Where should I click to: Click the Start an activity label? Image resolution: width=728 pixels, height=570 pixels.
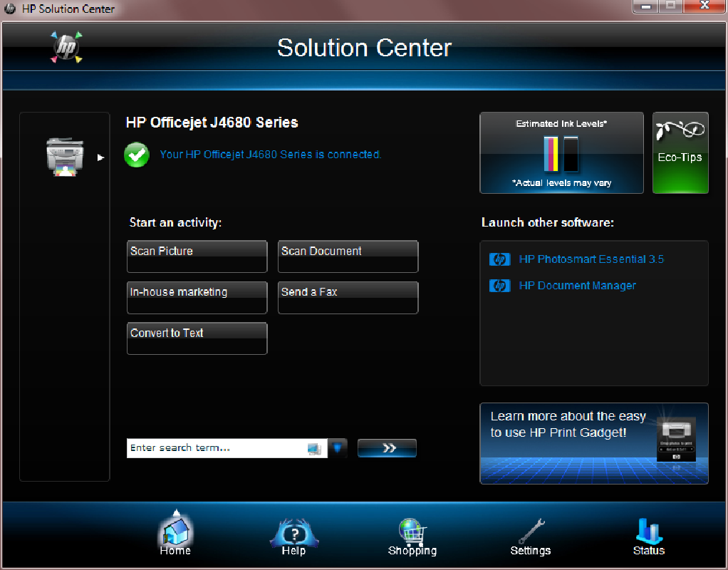pos(175,222)
